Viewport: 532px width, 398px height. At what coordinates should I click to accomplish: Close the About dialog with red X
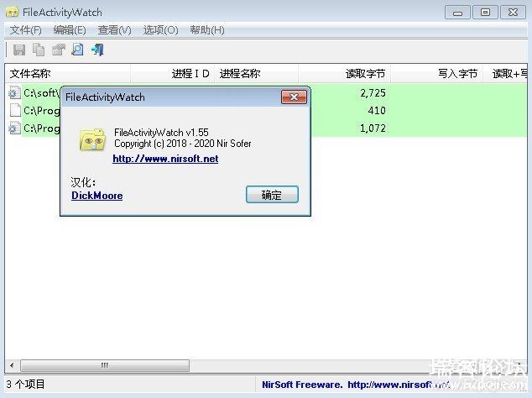(294, 97)
